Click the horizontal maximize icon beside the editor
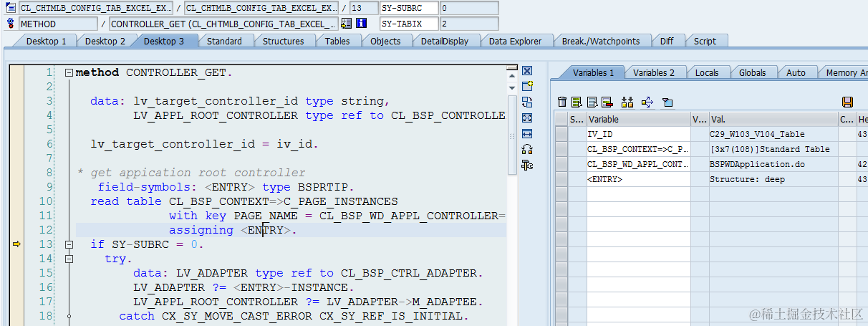868x326 pixels. pos(527,133)
